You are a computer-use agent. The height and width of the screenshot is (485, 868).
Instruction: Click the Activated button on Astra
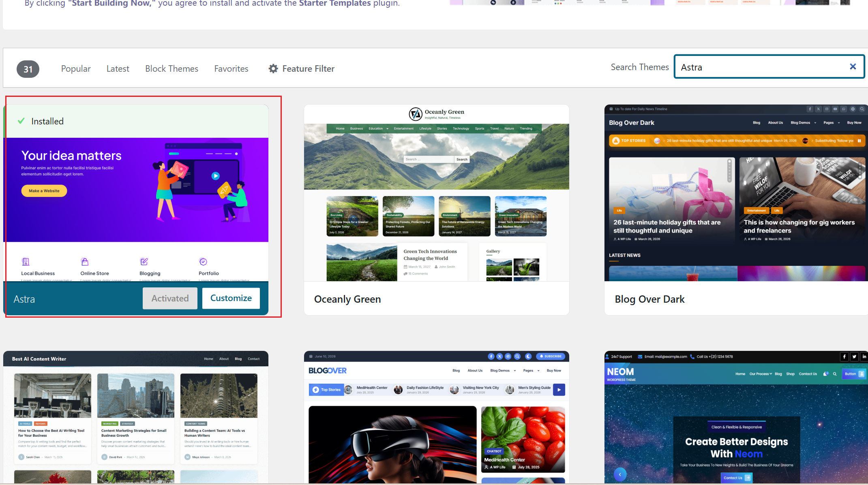point(170,298)
